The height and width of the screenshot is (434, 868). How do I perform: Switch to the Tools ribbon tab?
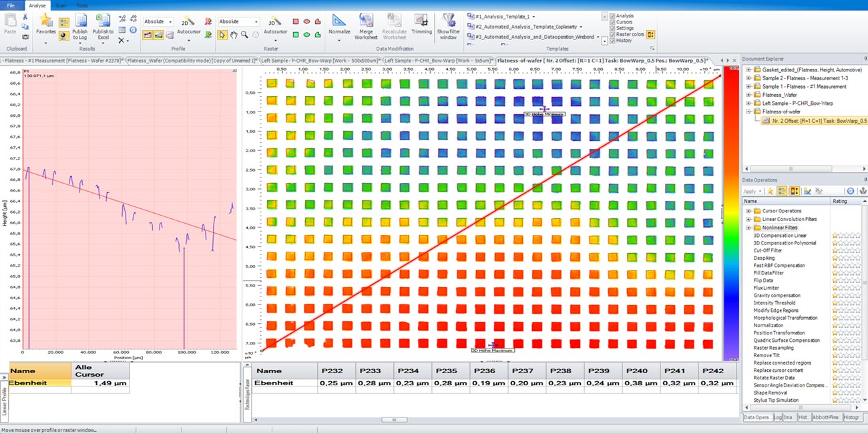[81, 5]
